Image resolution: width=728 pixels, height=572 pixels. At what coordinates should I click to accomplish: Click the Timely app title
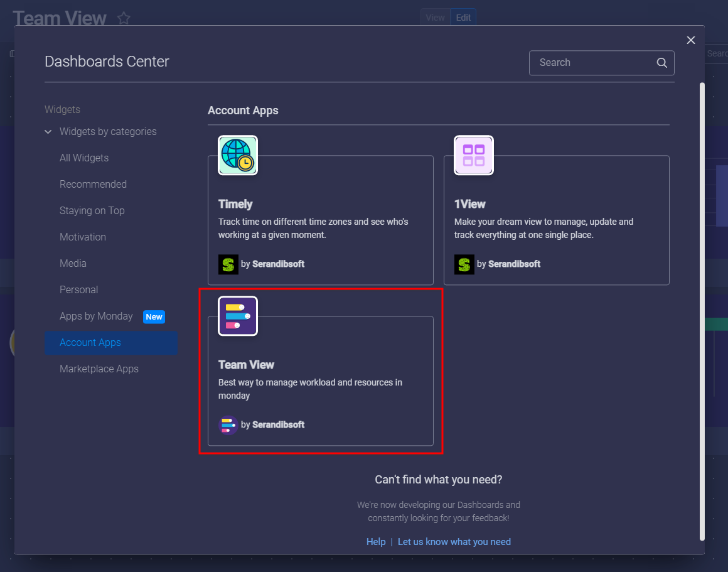point(235,205)
